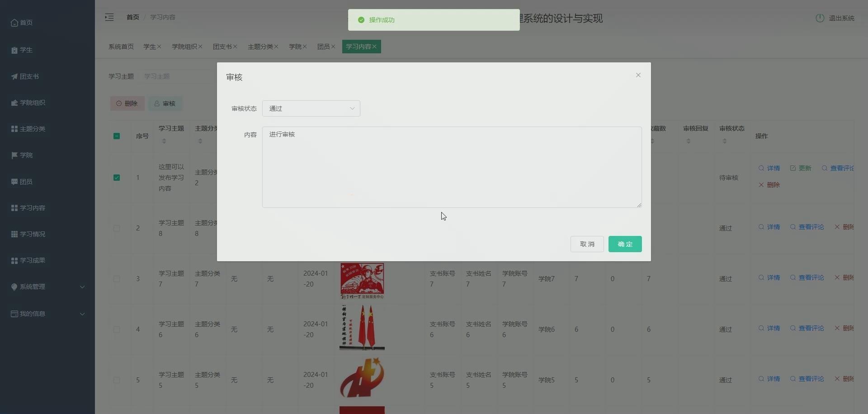Viewport: 868px width, 414px height.
Task: Switch to the 系统首页 tab
Action: tap(121, 47)
